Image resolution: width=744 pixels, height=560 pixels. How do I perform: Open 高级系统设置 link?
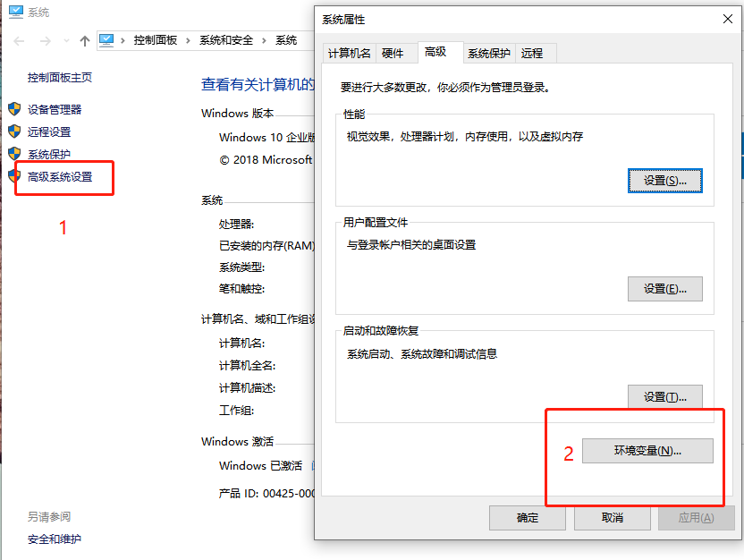(60, 177)
